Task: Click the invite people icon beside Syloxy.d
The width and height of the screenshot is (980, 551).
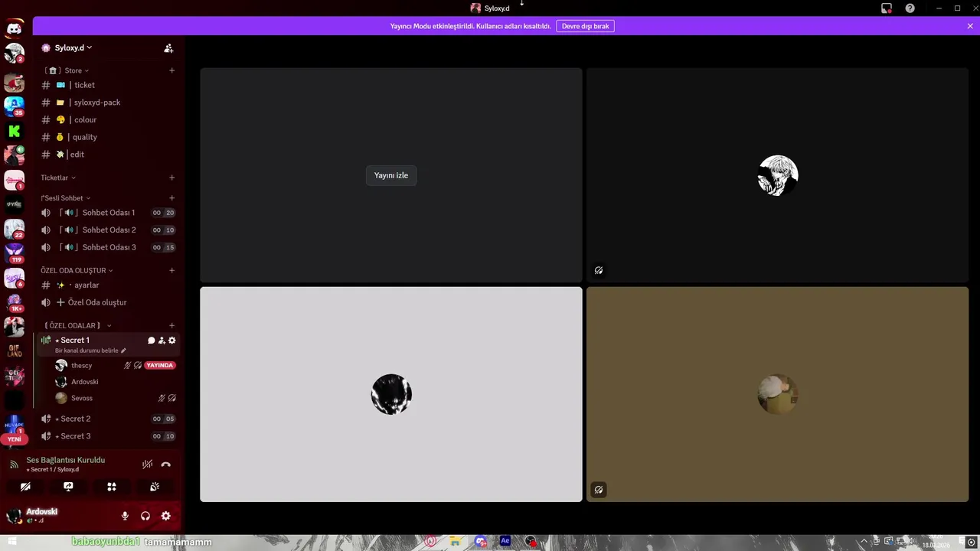Action: (x=168, y=48)
